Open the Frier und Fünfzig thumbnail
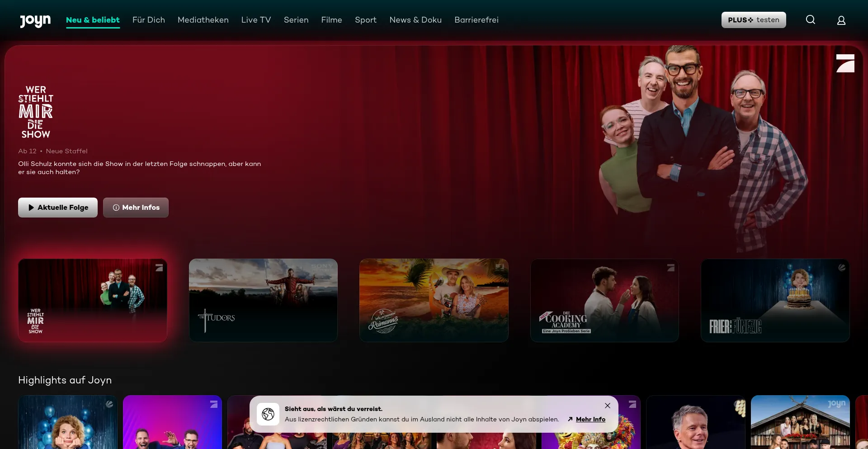Image resolution: width=868 pixels, height=449 pixels. 775,300
